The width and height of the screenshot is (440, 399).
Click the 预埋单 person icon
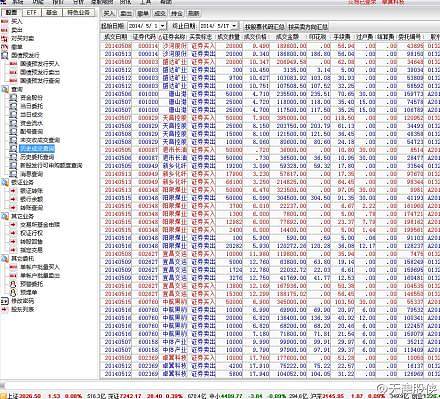[13, 292]
